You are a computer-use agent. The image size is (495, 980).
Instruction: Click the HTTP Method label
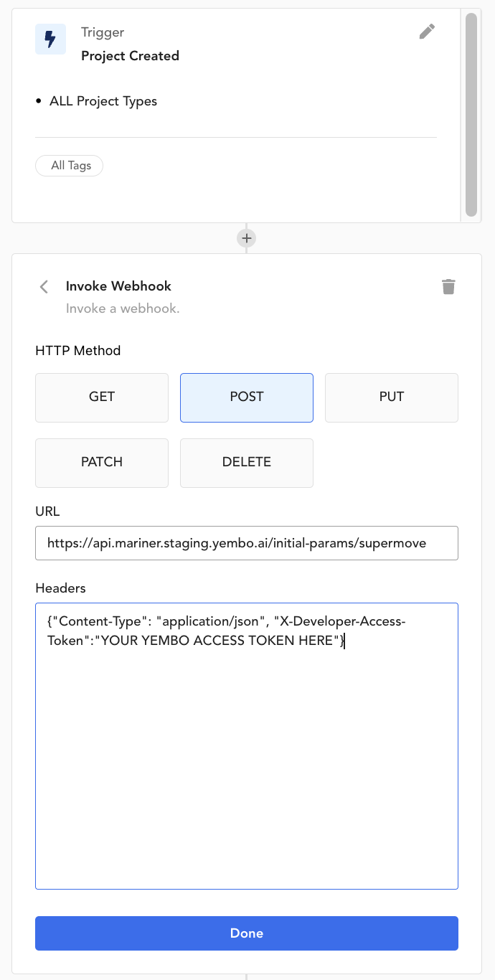pyautogui.click(x=78, y=351)
